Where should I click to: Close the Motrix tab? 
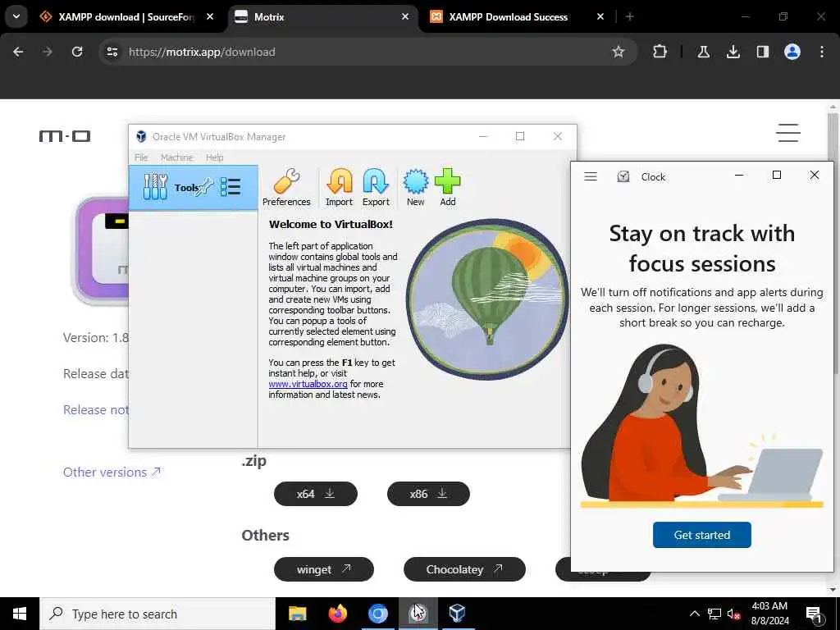click(x=405, y=17)
